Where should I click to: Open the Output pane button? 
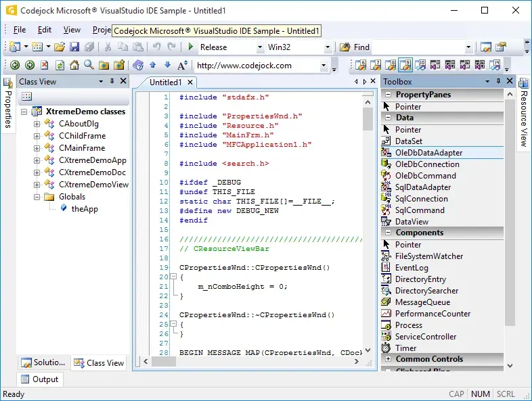[x=39, y=379]
